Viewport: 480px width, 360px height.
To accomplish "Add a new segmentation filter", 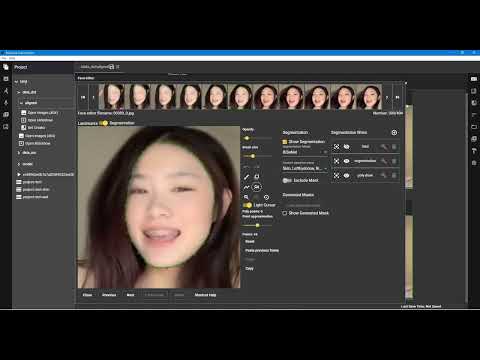I will pyautogui.click(x=394, y=133).
